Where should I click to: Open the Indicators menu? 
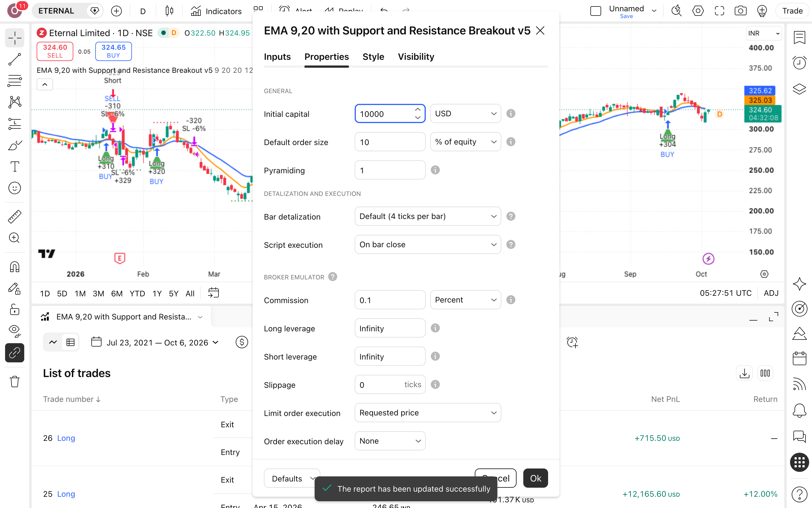[217, 11]
